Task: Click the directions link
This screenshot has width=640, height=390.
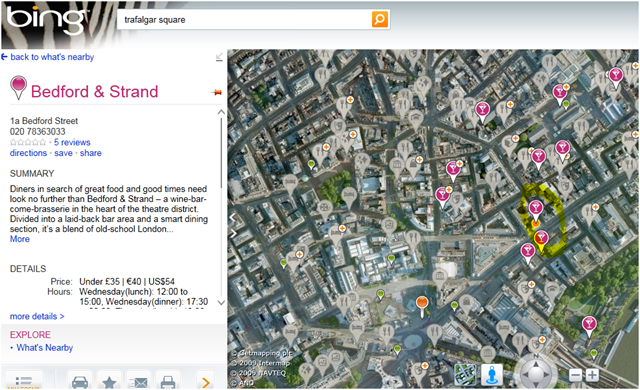Action: pos(28,153)
